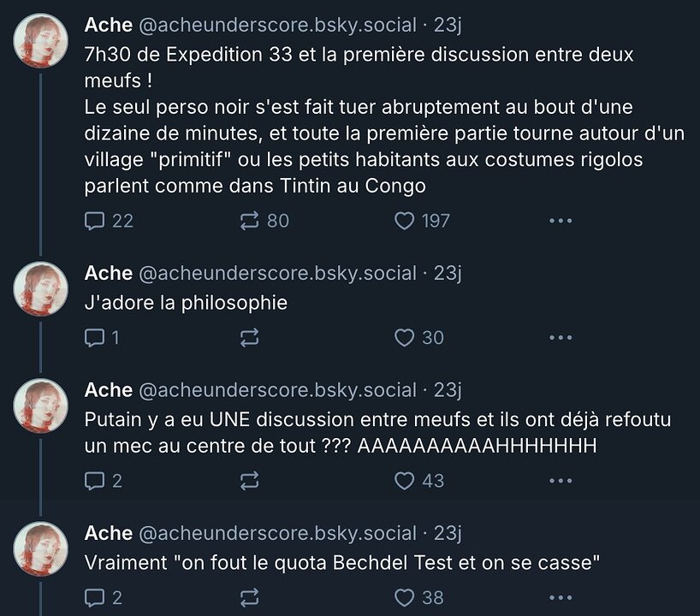
Task: Open @acheunderscore.bsky.social handle on Bechdel post
Action: click(x=277, y=533)
